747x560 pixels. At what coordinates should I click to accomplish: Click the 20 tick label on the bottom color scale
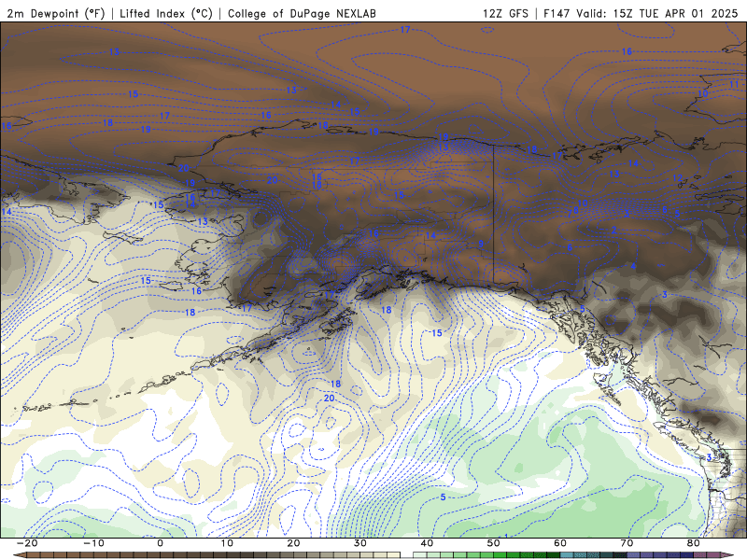coord(293,543)
